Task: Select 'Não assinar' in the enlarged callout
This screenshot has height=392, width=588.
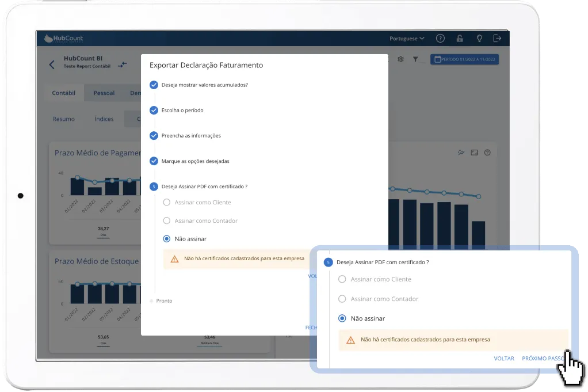Action: pyautogui.click(x=361, y=318)
